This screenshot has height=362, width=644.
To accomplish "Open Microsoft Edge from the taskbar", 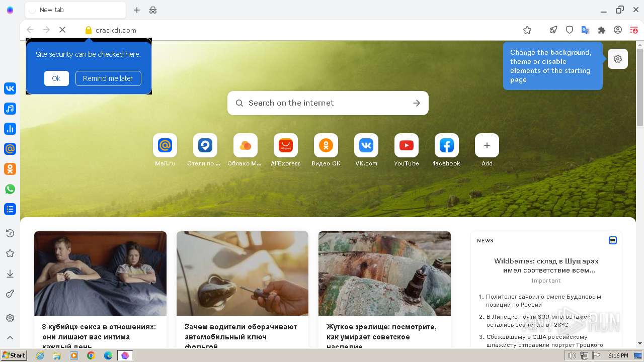I will click(108, 355).
